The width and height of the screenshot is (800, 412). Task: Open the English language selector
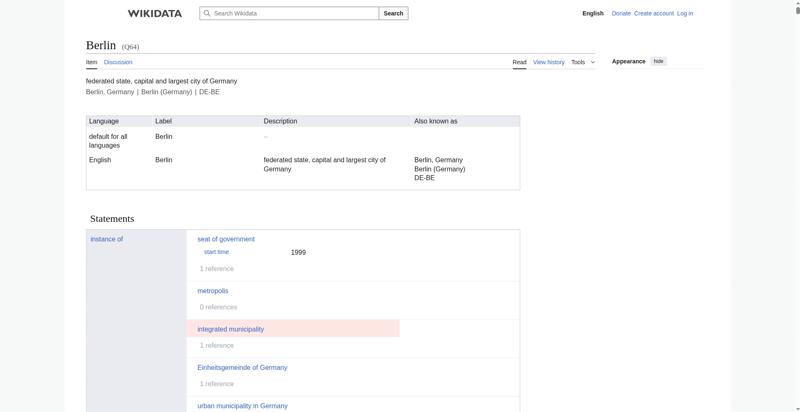tap(593, 13)
